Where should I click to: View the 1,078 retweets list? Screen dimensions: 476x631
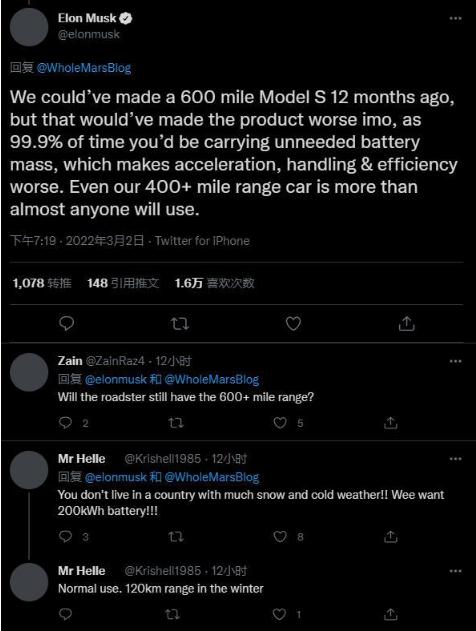pyautogui.click(x=42, y=283)
